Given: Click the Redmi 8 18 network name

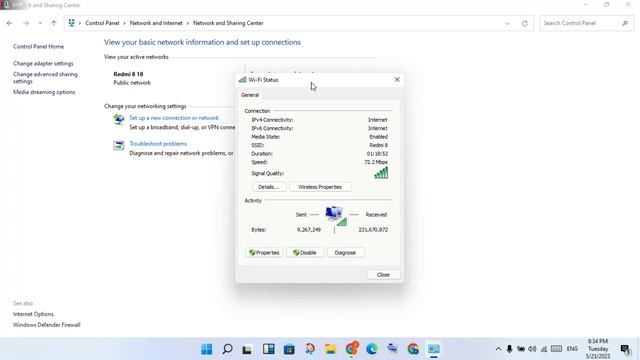Looking at the screenshot, I should [128, 74].
